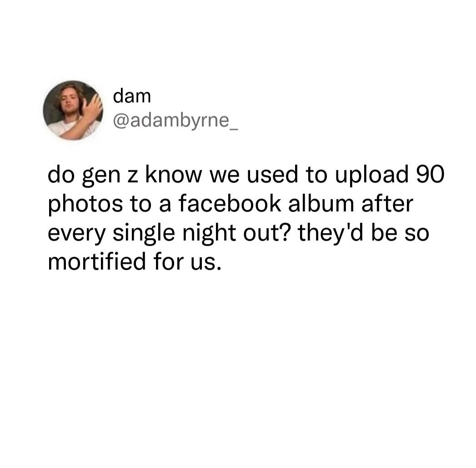Screen dimensions: 476x468
Task: Click the word "know" in the tweet
Action: point(174,174)
